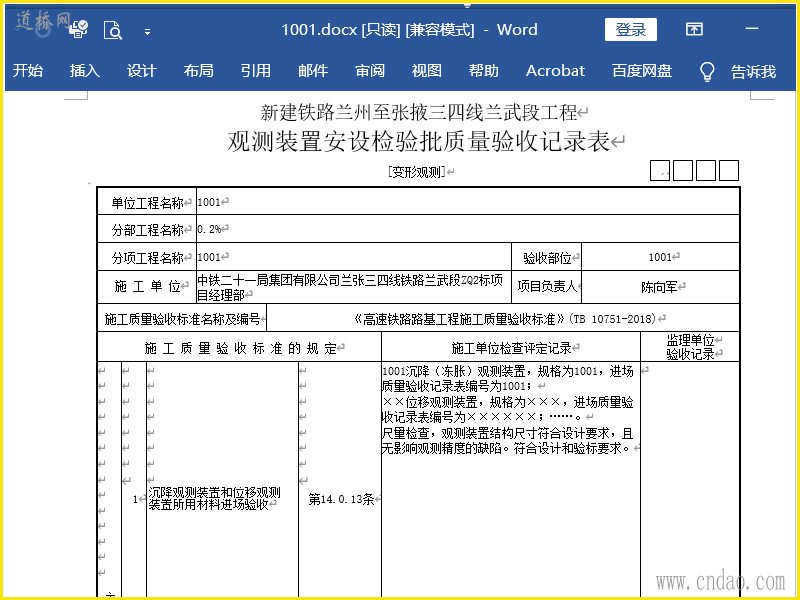Click the 0.2% value cell

tap(468, 229)
